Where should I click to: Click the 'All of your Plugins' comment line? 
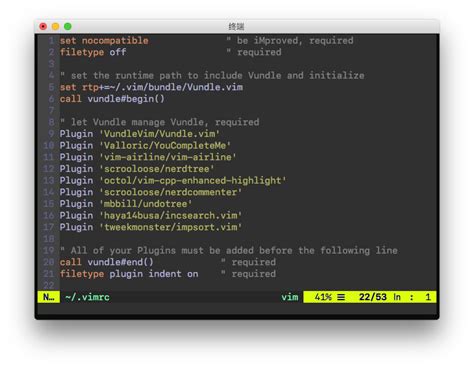click(x=229, y=251)
